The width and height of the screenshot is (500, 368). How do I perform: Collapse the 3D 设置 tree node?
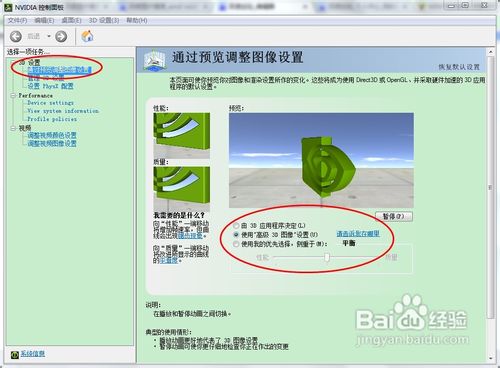coord(14,62)
